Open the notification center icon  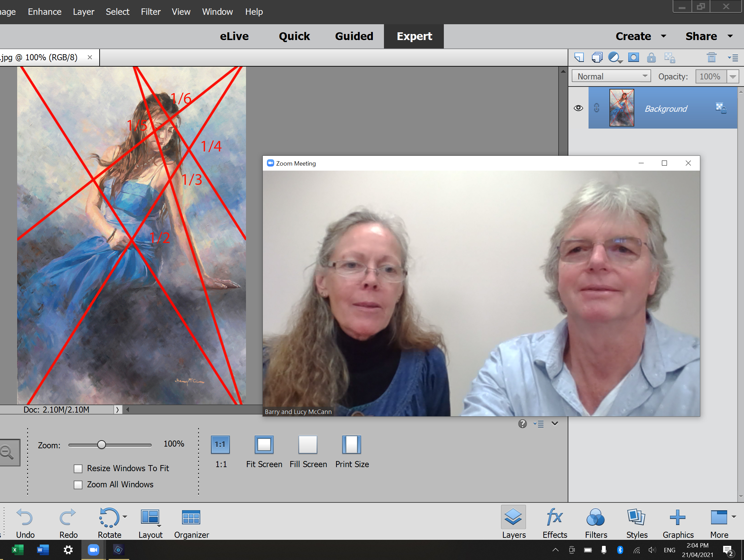click(x=728, y=551)
